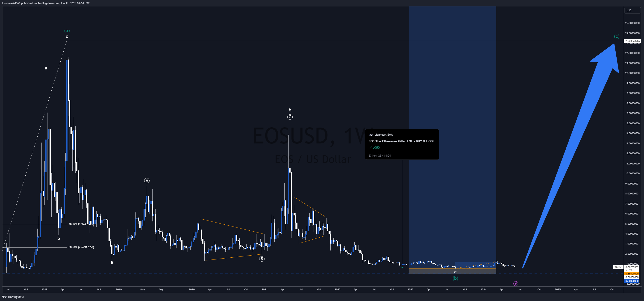Click the 2023 label on the time axis
644x301 pixels.
click(410, 289)
